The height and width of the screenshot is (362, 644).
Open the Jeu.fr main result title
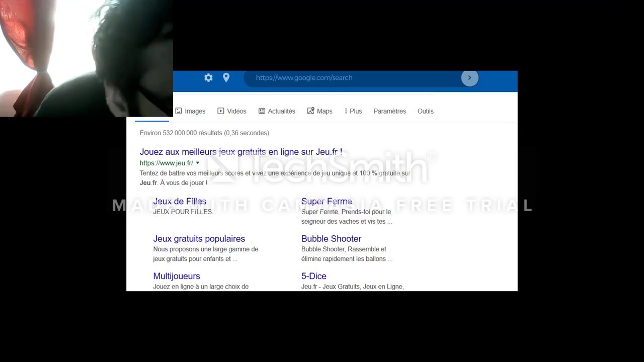tap(241, 152)
